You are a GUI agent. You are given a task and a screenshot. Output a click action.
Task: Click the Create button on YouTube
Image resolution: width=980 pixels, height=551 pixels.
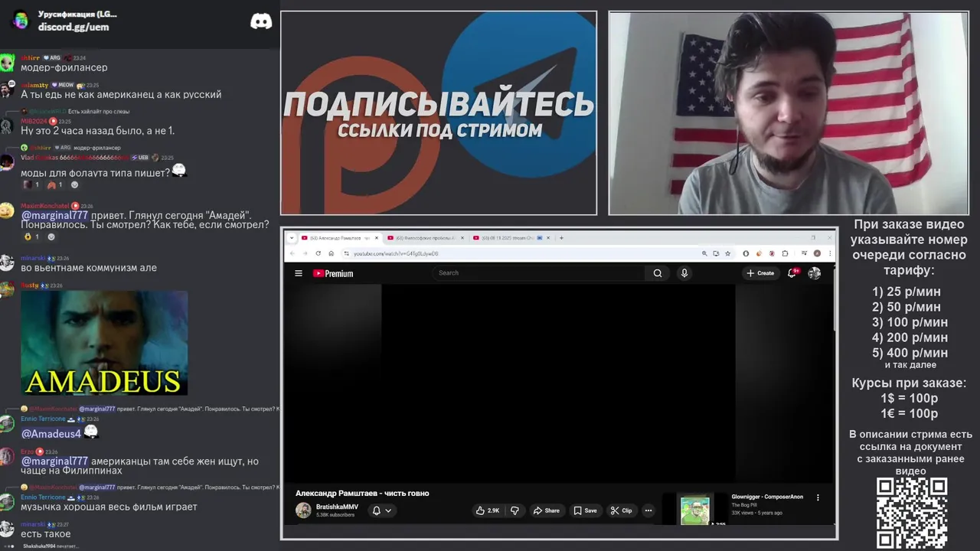760,273
